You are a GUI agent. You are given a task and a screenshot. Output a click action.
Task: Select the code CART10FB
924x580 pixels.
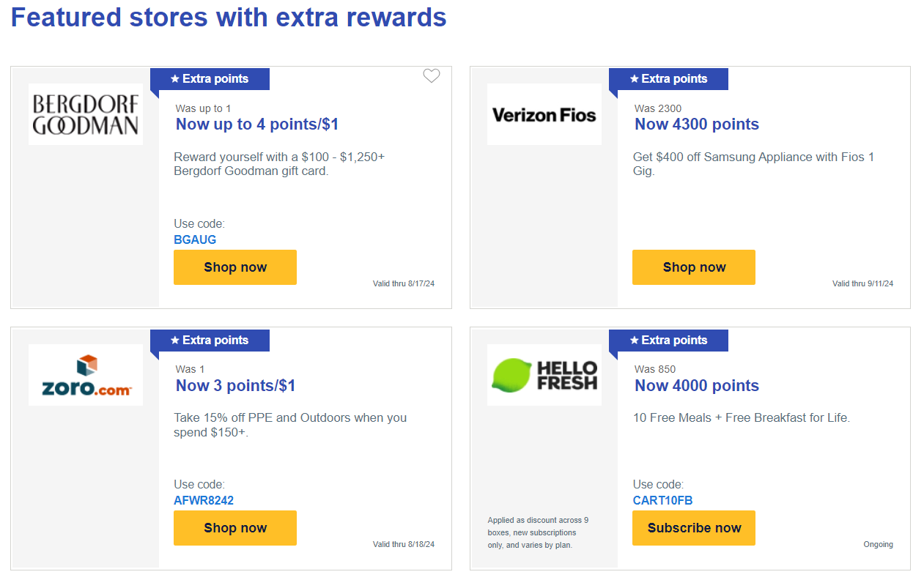(659, 500)
